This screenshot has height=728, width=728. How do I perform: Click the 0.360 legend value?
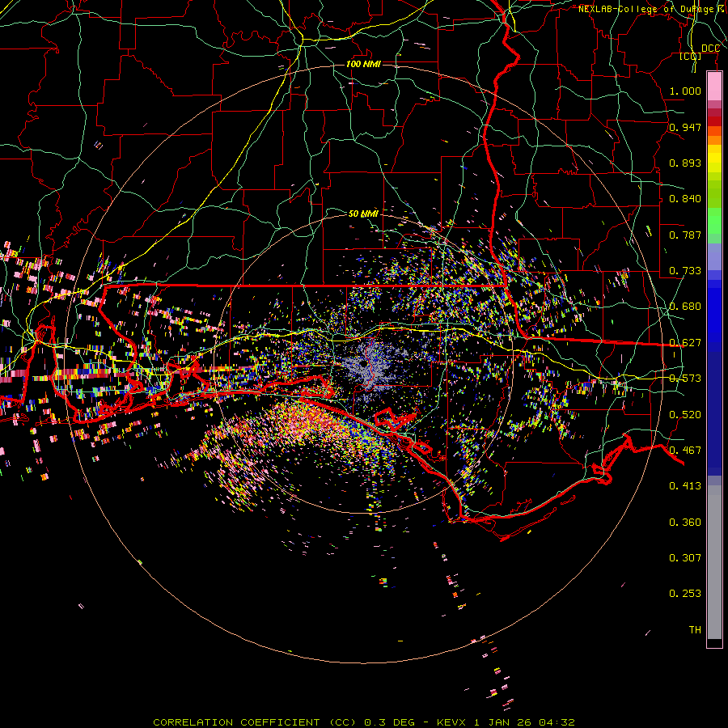coord(685,523)
